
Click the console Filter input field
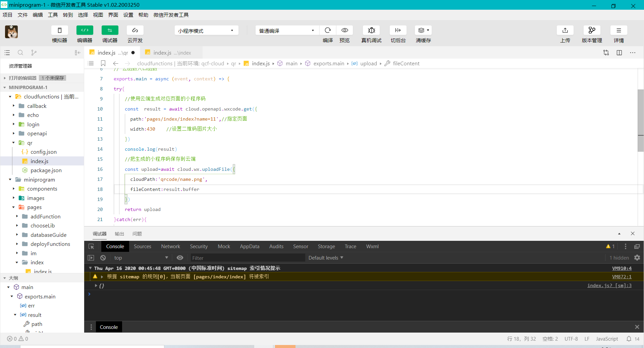tap(248, 258)
